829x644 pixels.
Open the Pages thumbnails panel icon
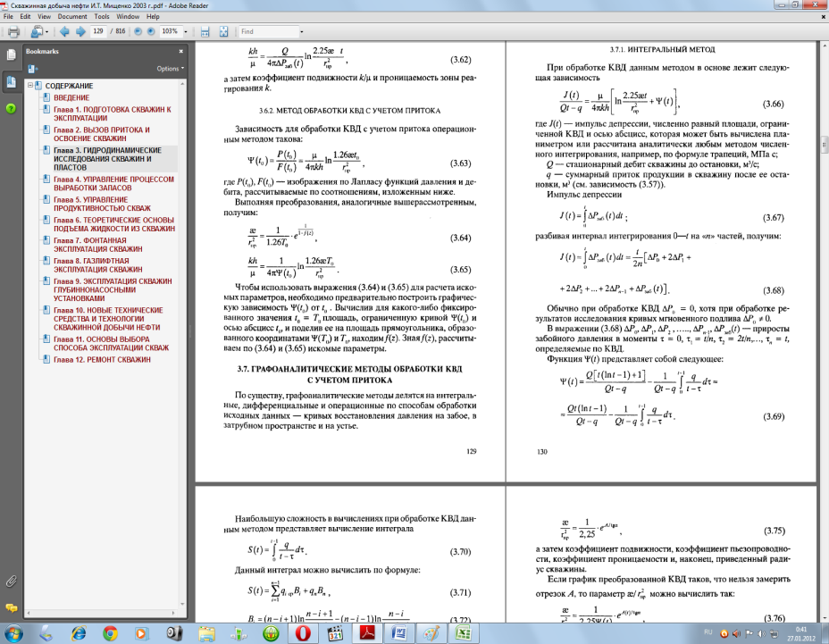click(x=11, y=54)
